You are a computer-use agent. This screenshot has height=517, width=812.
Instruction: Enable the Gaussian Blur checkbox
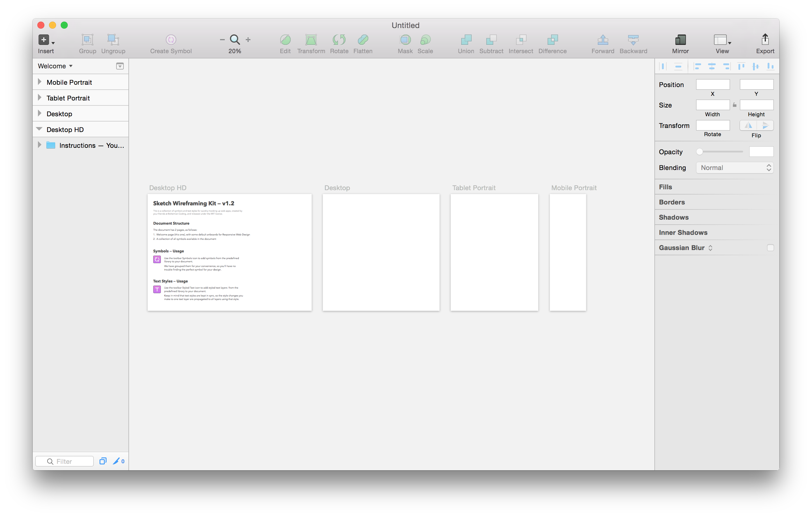(770, 248)
